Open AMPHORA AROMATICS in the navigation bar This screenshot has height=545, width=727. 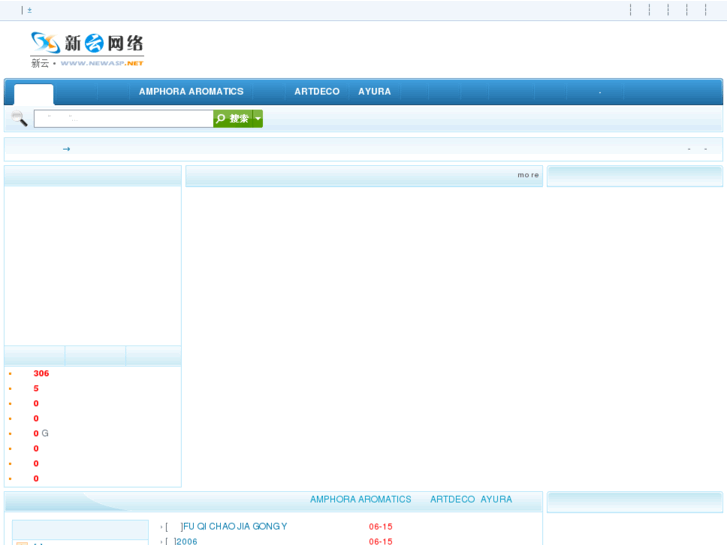point(191,91)
